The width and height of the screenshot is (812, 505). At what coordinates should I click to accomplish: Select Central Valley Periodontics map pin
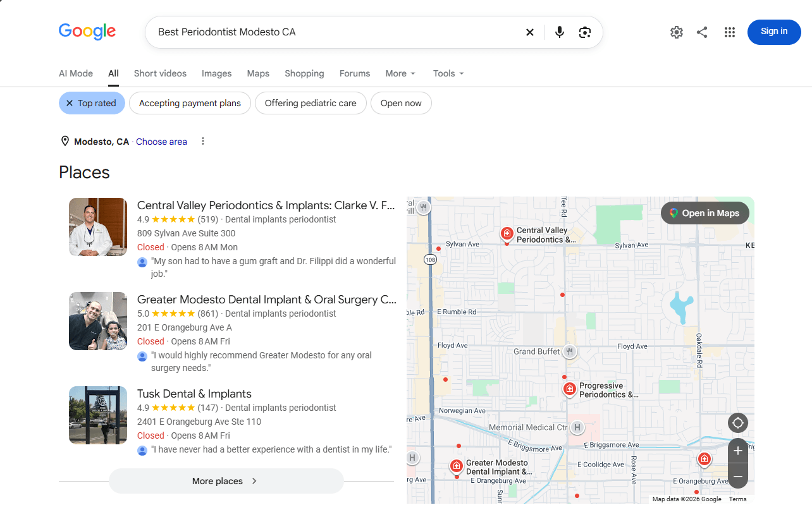tap(507, 234)
